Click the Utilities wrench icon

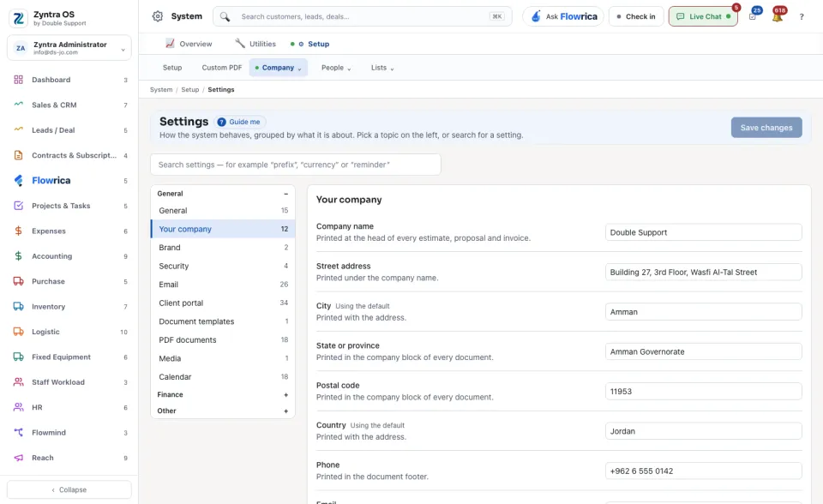(240, 44)
